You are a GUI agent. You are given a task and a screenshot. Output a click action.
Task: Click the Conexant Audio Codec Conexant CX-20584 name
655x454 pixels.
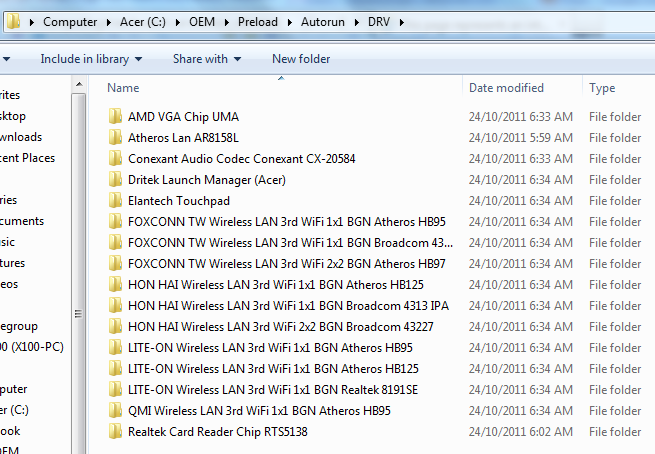click(241, 159)
